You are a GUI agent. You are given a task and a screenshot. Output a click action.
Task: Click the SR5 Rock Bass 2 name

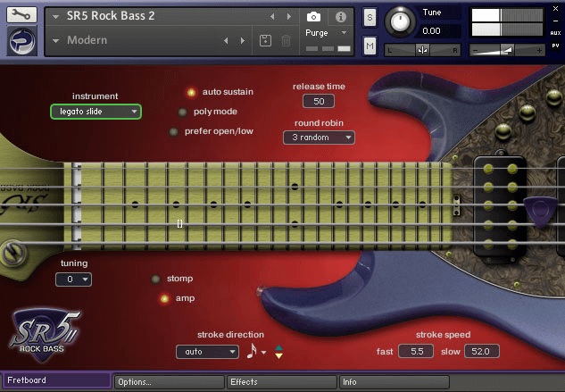click(111, 16)
